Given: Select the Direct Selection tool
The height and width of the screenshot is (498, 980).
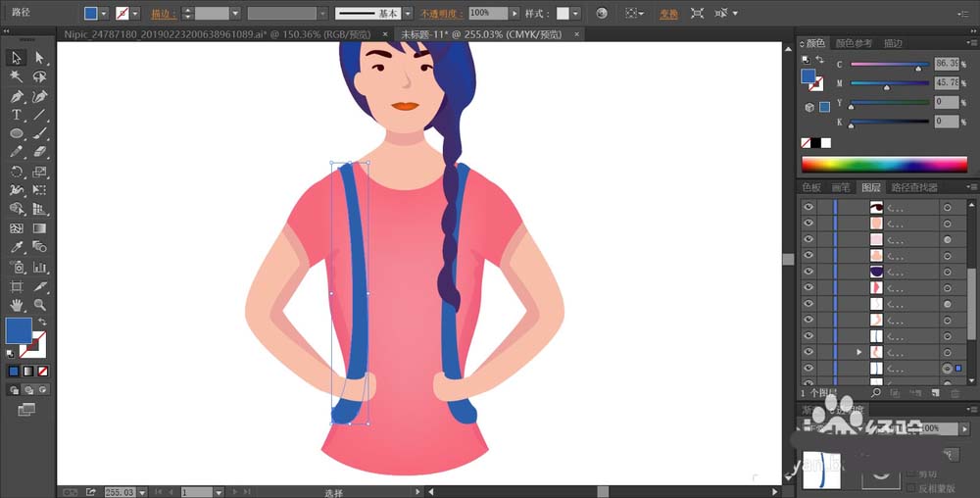Looking at the screenshot, I should (39, 58).
